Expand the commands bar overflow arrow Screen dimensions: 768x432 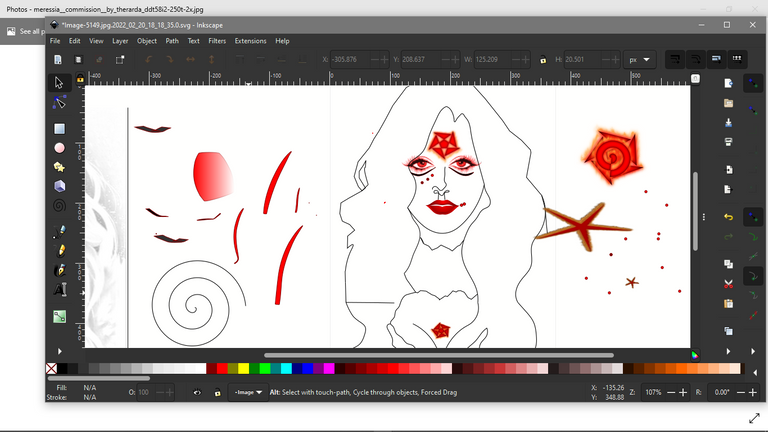pos(728,351)
